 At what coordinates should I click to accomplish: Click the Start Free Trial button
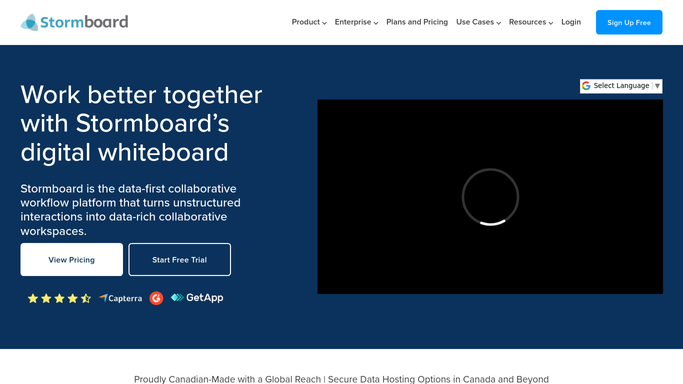(x=179, y=259)
